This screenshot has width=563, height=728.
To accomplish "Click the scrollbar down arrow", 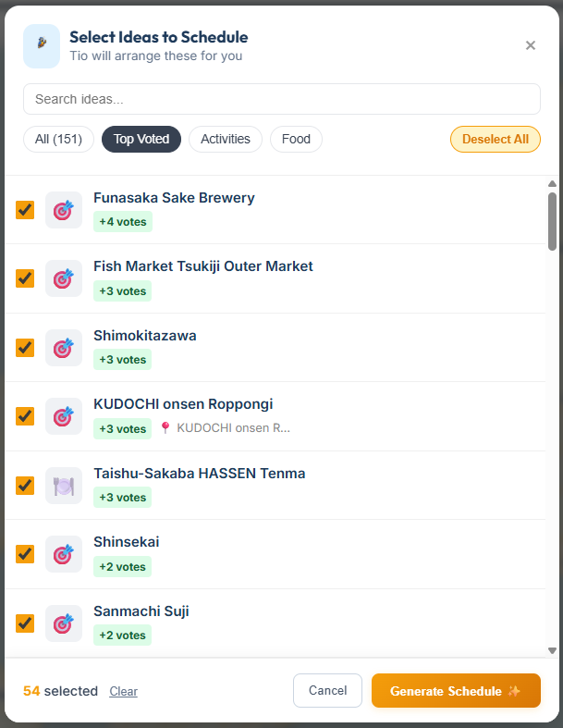I will pyautogui.click(x=552, y=650).
